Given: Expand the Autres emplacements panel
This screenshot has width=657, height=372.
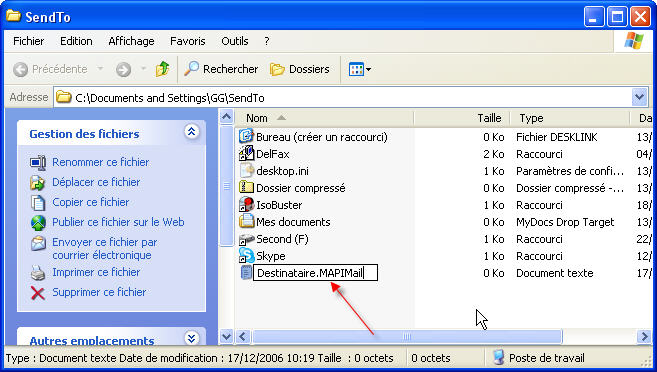Looking at the screenshot, I should point(191,338).
